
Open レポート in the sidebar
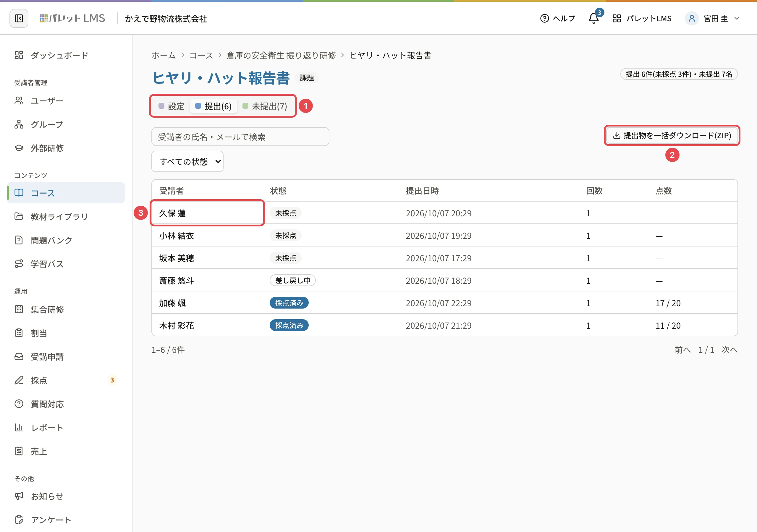click(x=66, y=427)
